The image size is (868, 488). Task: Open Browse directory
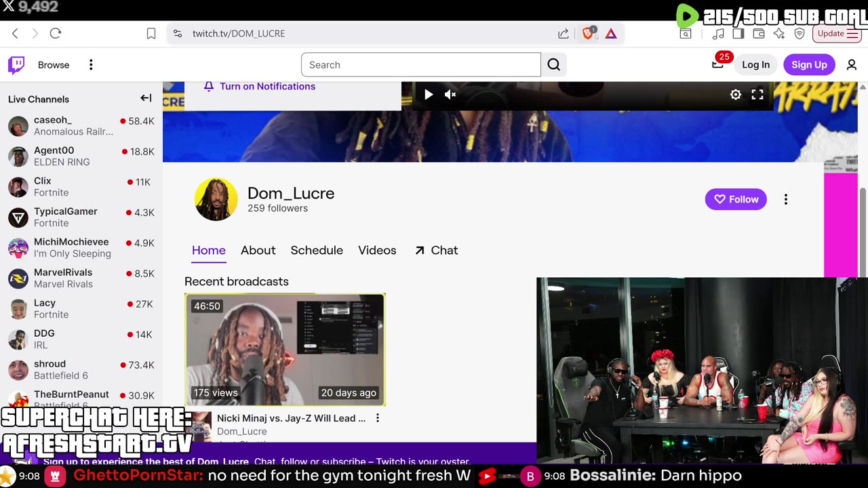54,65
